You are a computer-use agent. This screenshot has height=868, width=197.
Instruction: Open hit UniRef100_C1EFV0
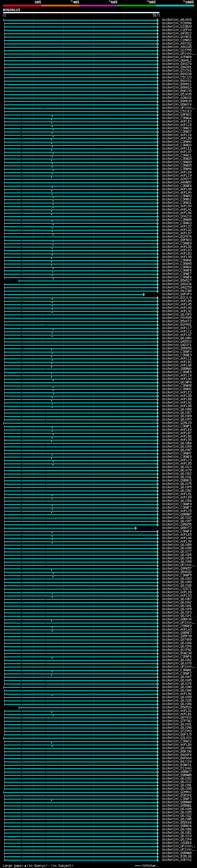click(177, 30)
